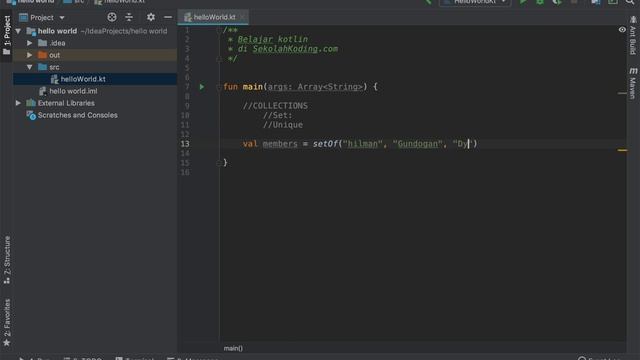Fold the main function at line 7
The image size is (640, 360).
(x=219, y=87)
